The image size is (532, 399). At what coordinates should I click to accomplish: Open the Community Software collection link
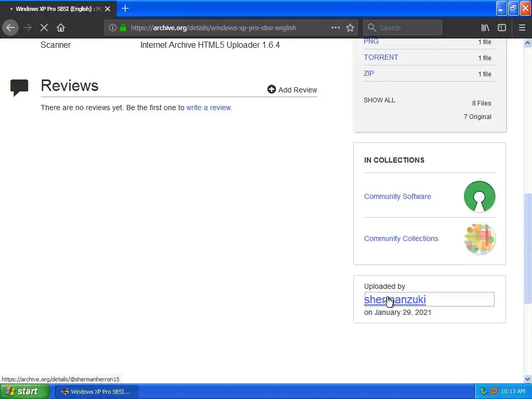pos(397,196)
